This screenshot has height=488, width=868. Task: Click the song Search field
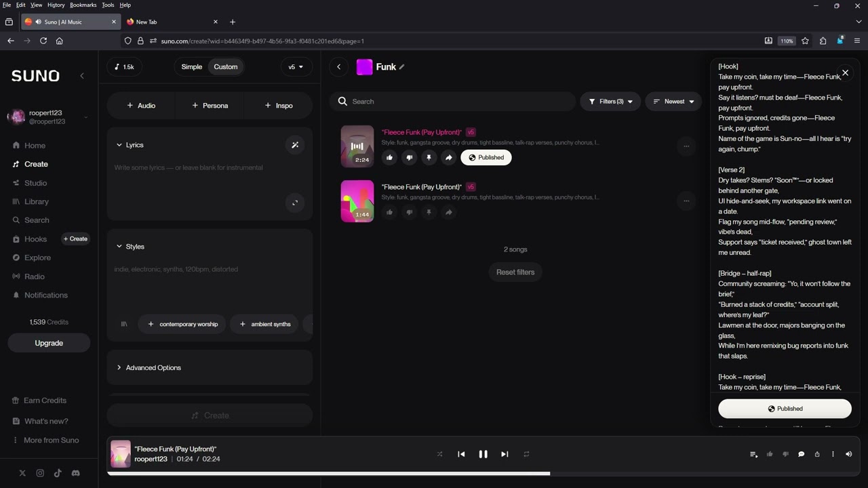tap(452, 102)
